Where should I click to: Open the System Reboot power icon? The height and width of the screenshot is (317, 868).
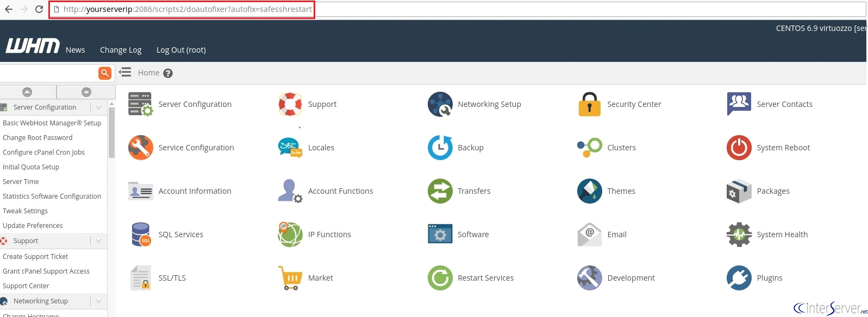click(x=739, y=148)
